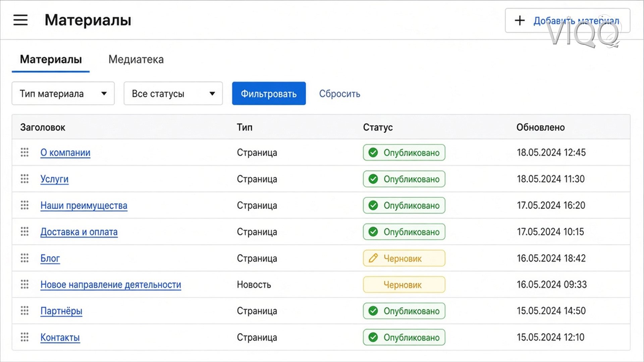
Task: Grab the drag handle for Доставка и оплата
Action: 24,232
